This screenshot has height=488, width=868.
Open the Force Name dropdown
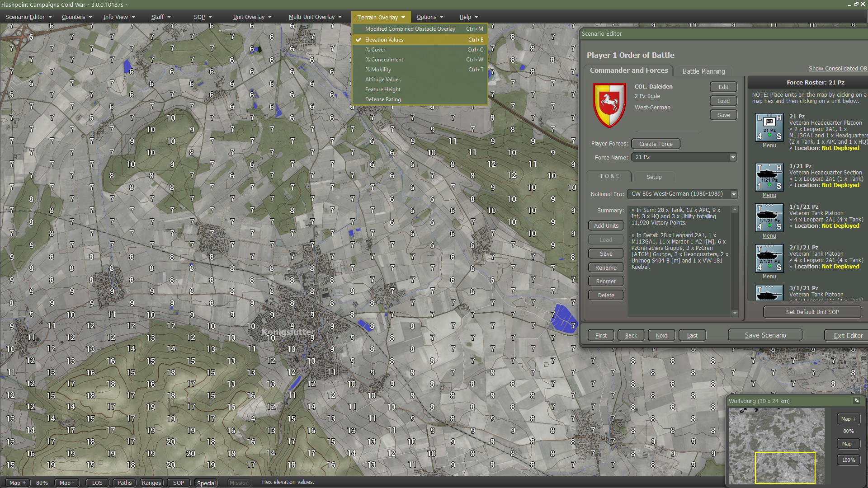[x=732, y=157]
